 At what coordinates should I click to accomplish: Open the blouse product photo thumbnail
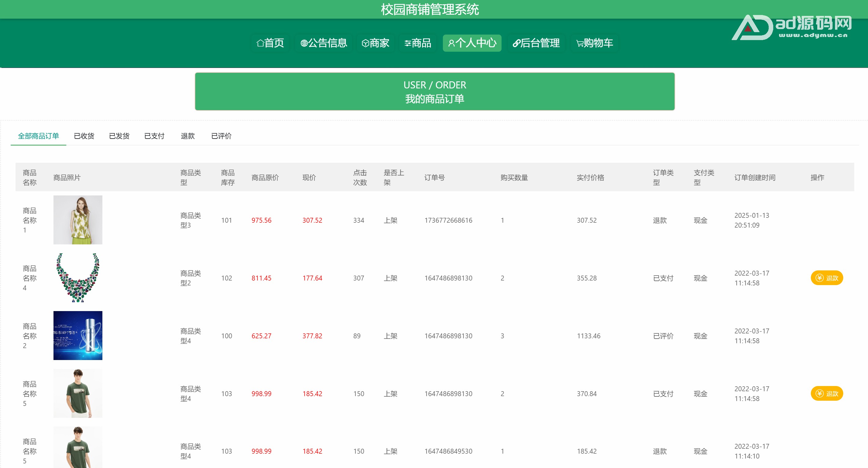click(78, 220)
